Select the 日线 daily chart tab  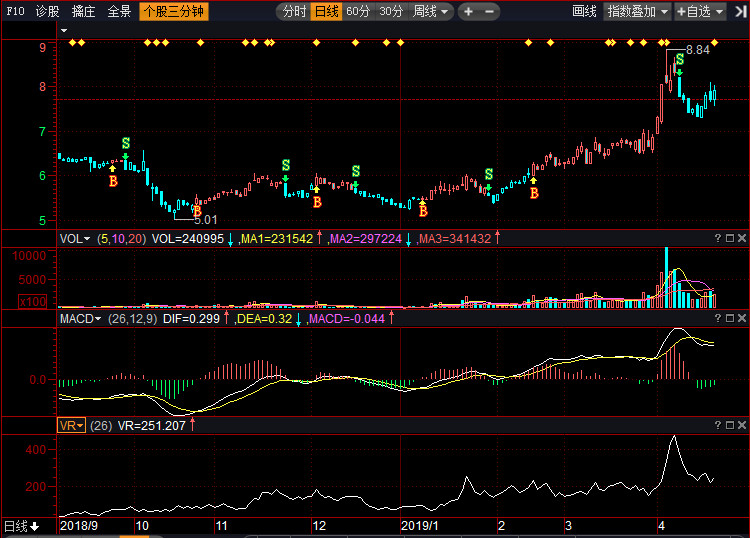[327, 11]
